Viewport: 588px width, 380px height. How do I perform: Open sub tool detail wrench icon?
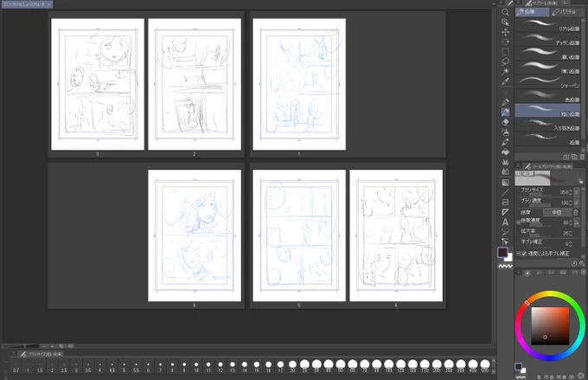582,264
